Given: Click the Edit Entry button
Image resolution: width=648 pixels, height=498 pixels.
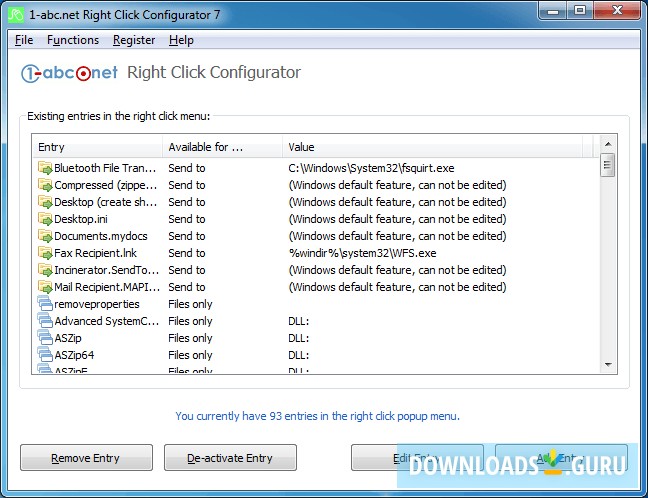Looking at the screenshot, I should 417,458.
